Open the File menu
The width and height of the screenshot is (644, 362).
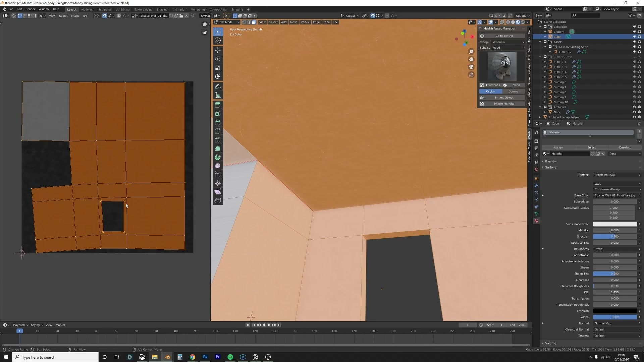point(11,9)
